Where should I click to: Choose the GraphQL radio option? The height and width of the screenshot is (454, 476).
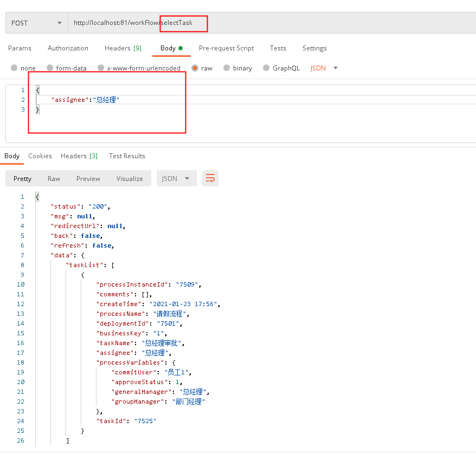click(x=266, y=68)
